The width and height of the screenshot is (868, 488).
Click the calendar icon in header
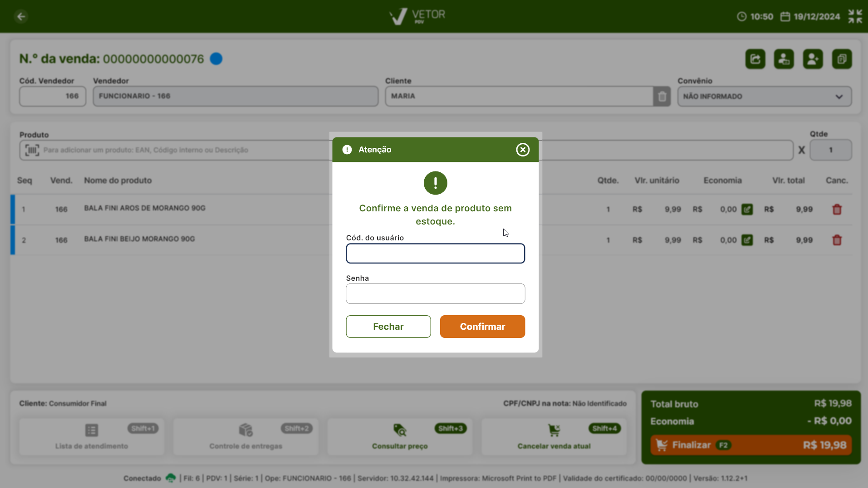coord(785,16)
